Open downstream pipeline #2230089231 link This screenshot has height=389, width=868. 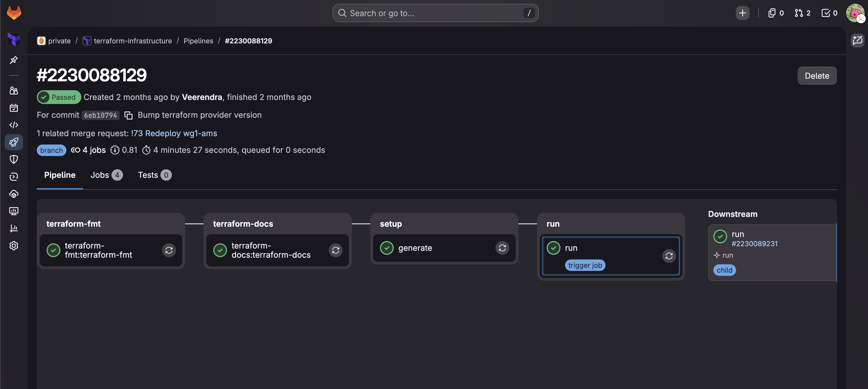(x=754, y=244)
